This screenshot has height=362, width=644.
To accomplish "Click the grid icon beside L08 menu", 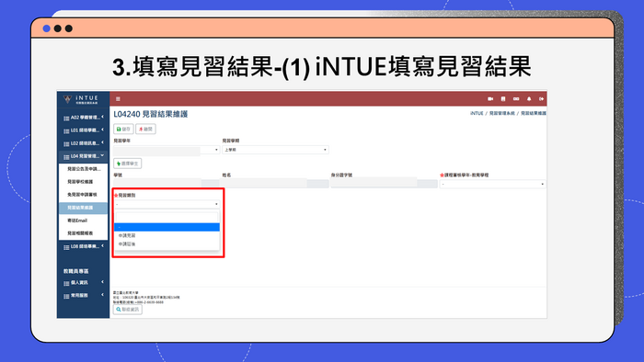I will (x=66, y=247).
